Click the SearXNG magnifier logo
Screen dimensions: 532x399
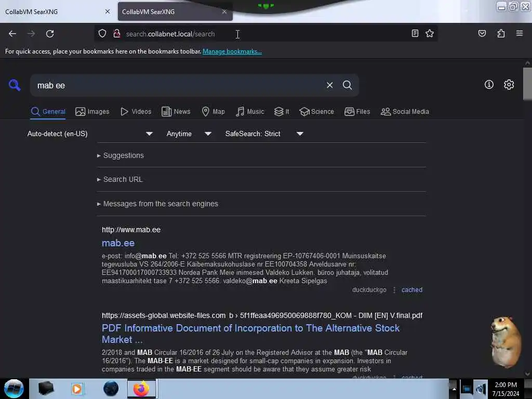(15, 85)
